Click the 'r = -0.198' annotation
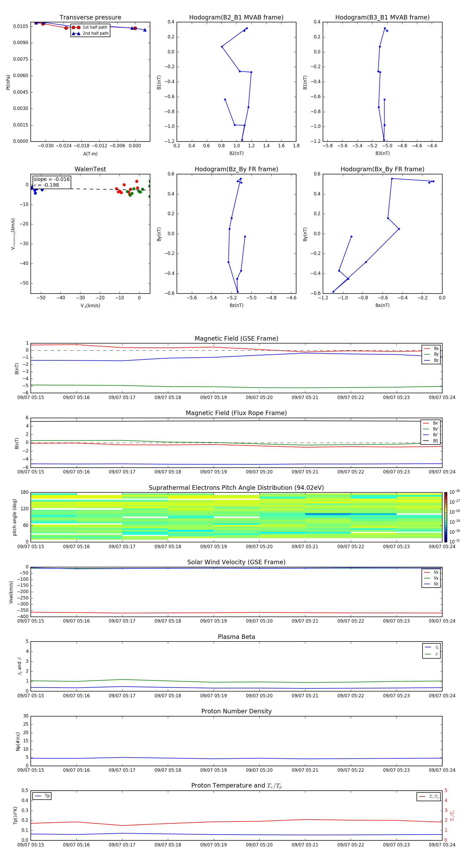 coord(47,185)
